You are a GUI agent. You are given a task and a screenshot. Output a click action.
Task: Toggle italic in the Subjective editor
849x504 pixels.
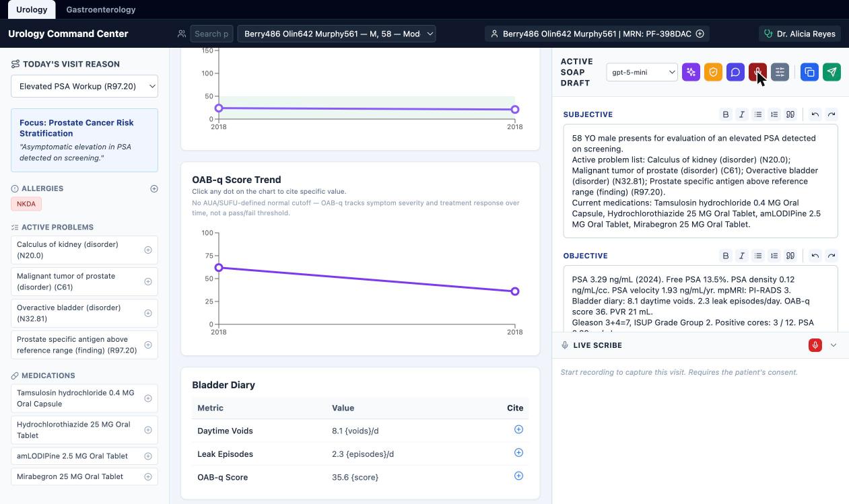tap(742, 114)
